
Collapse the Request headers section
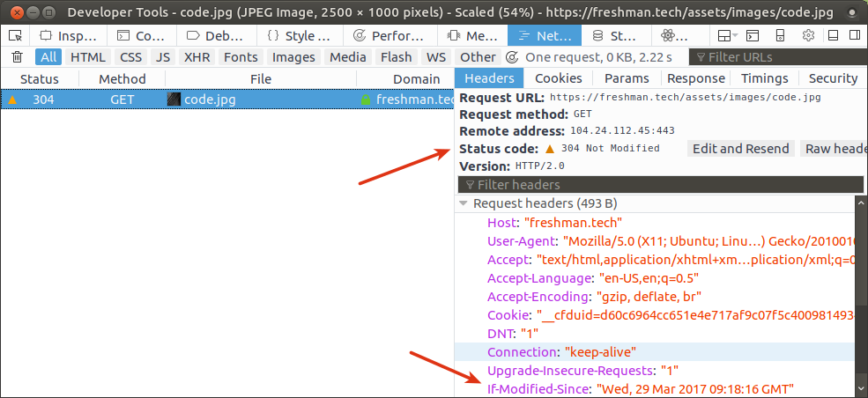tap(464, 203)
